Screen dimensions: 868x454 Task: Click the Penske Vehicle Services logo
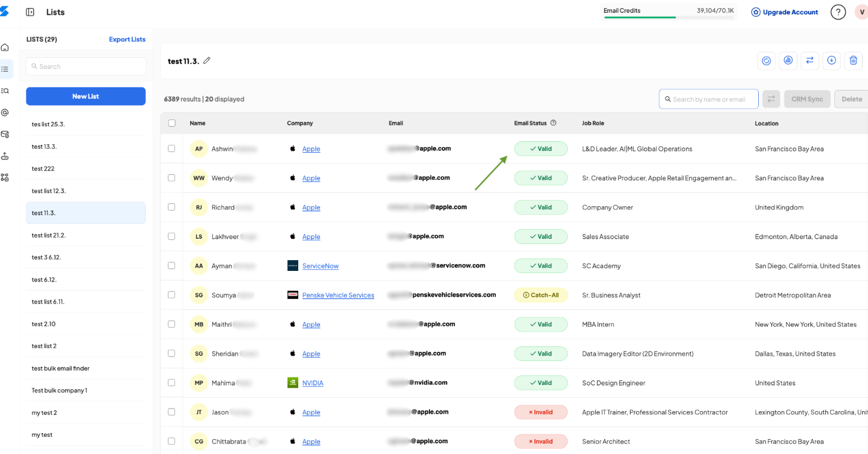[293, 295]
